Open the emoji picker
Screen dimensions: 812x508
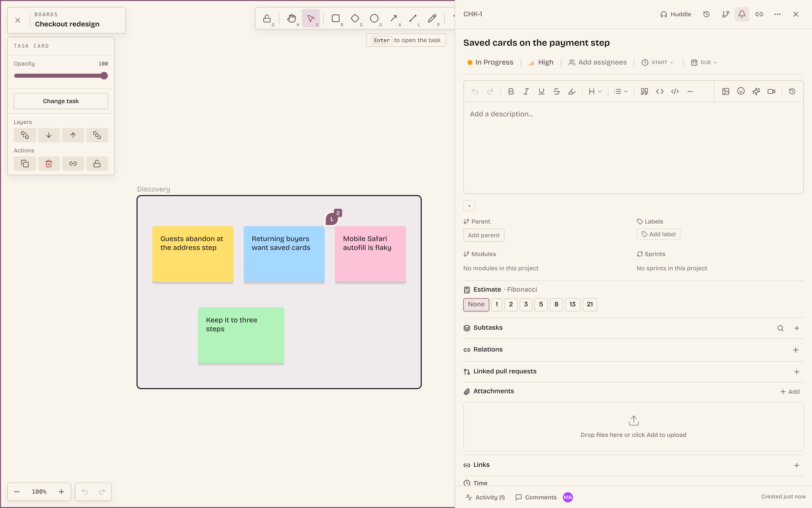click(741, 91)
